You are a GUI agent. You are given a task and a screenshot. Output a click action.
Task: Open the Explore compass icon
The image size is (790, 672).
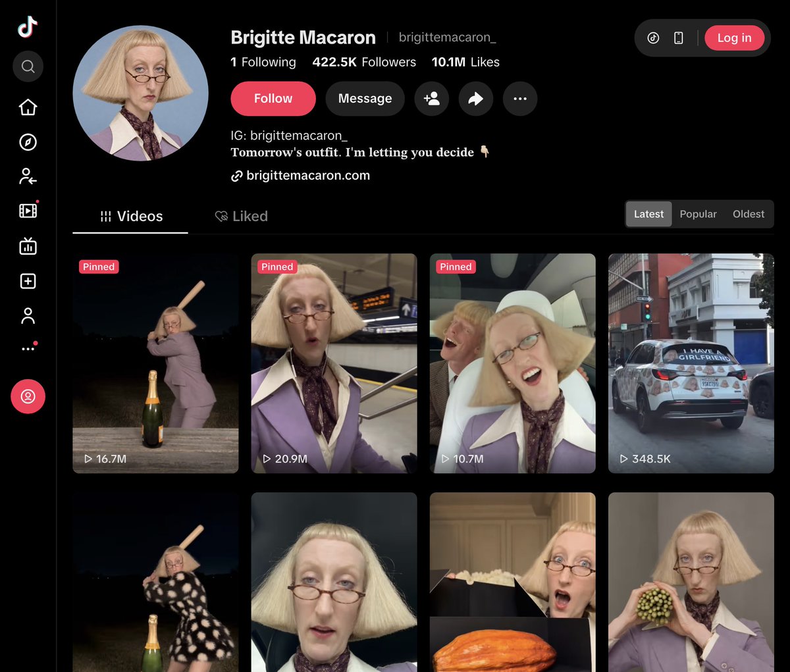[x=28, y=142]
